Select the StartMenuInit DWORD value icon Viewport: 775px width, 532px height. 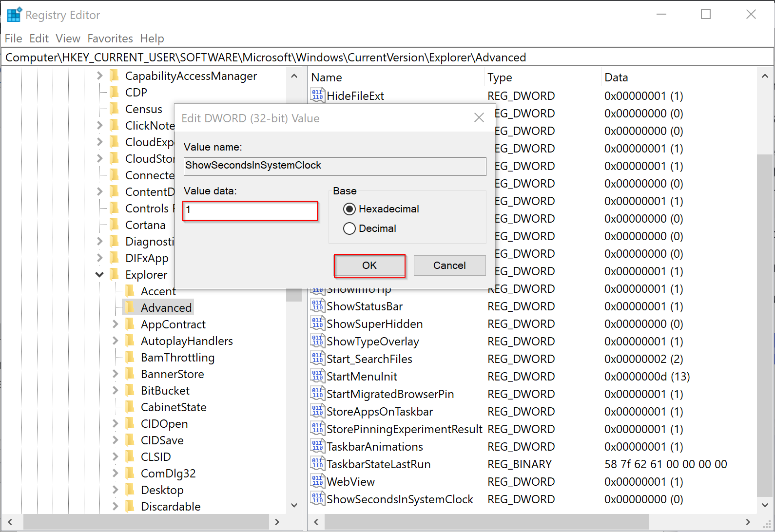tap(317, 376)
